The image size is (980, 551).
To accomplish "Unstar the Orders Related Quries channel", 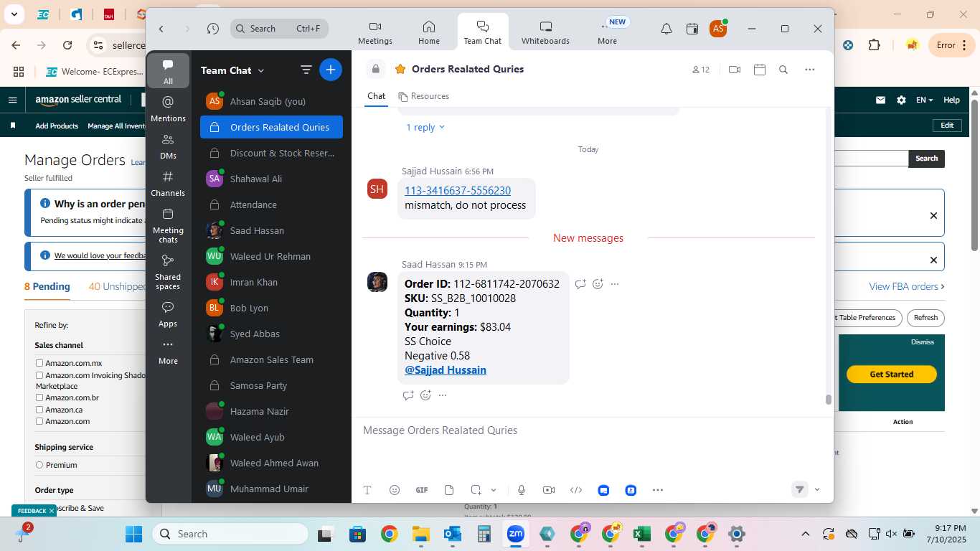I will (400, 70).
